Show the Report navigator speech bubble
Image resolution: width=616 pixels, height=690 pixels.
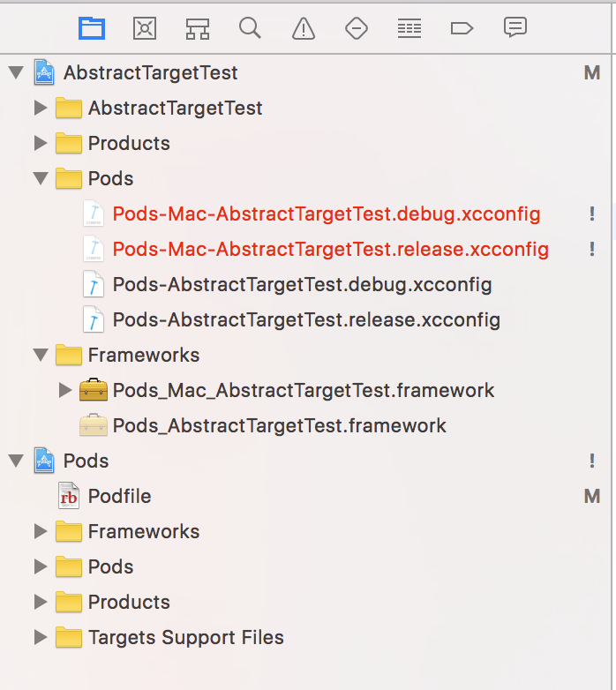tap(515, 27)
